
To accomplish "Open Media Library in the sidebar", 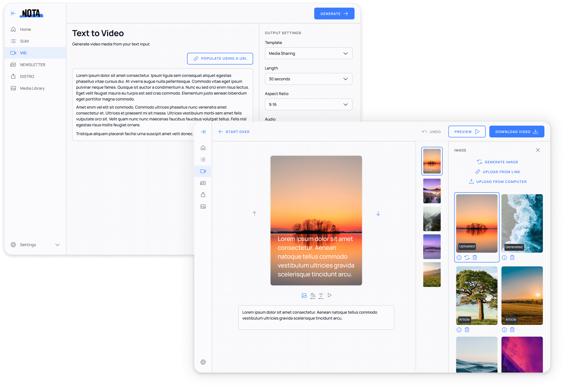I will pyautogui.click(x=32, y=88).
